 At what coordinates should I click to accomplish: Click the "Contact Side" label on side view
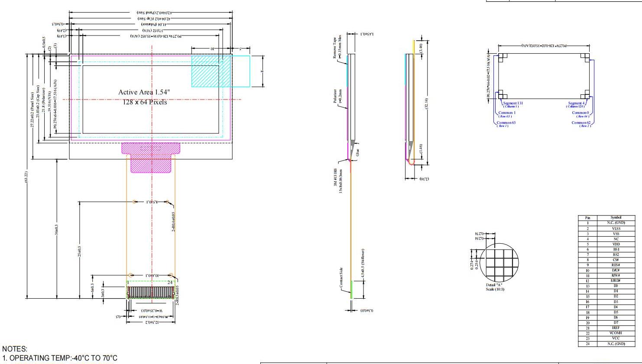tap(341, 277)
